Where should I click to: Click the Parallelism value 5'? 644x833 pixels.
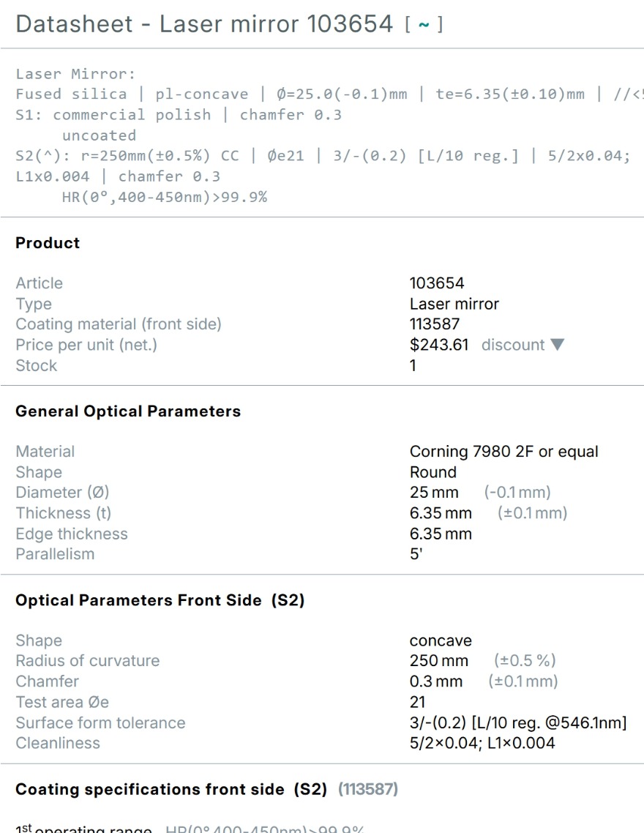pos(416,554)
